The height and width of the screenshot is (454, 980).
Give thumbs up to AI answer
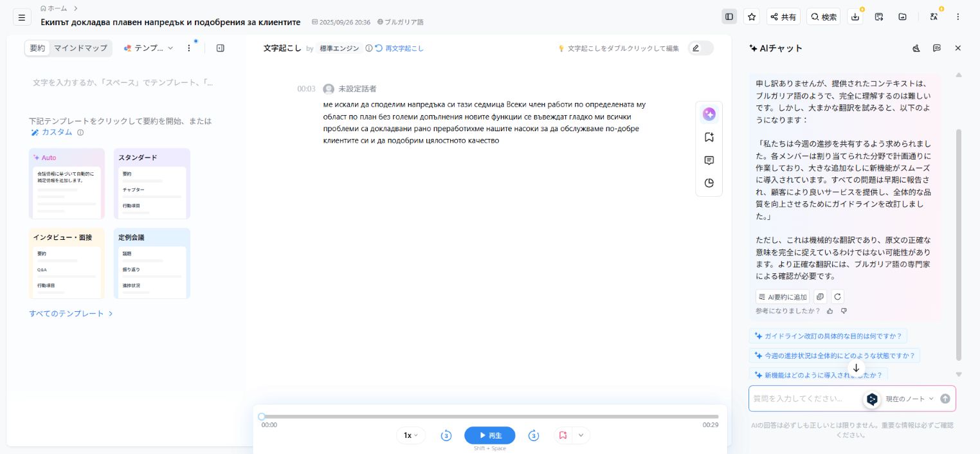click(x=830, y=311)
